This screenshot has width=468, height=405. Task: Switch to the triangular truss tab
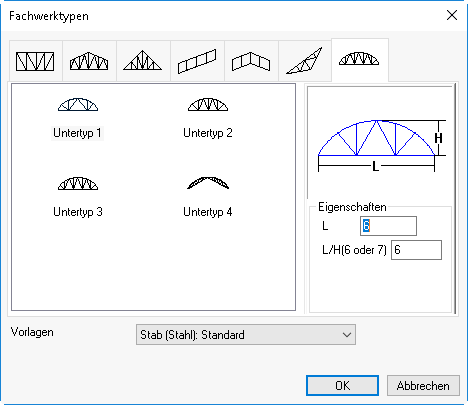point(143,61)
